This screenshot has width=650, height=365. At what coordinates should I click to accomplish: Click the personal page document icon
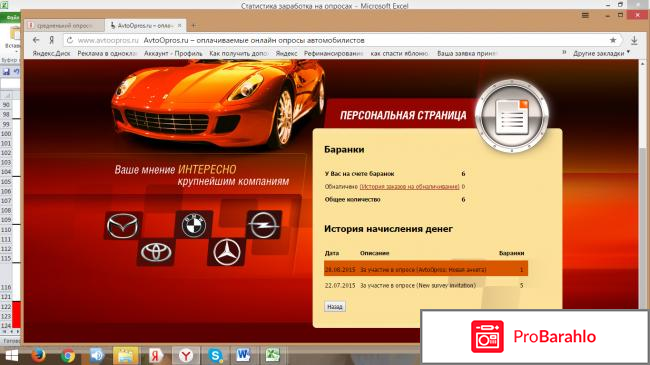pyautogui.click(x=512, y=116)
